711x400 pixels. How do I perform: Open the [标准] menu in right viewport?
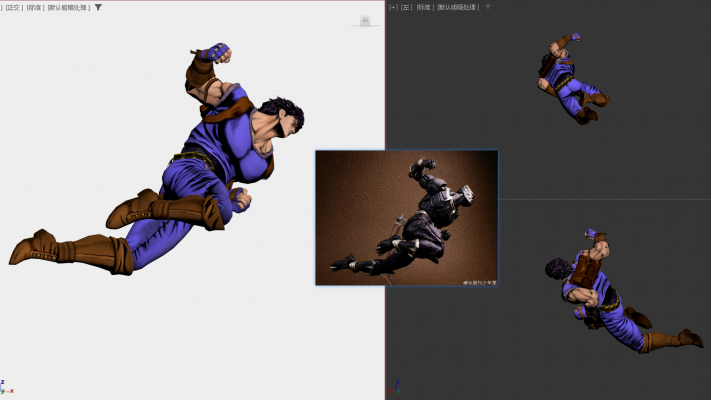[424, 7]
